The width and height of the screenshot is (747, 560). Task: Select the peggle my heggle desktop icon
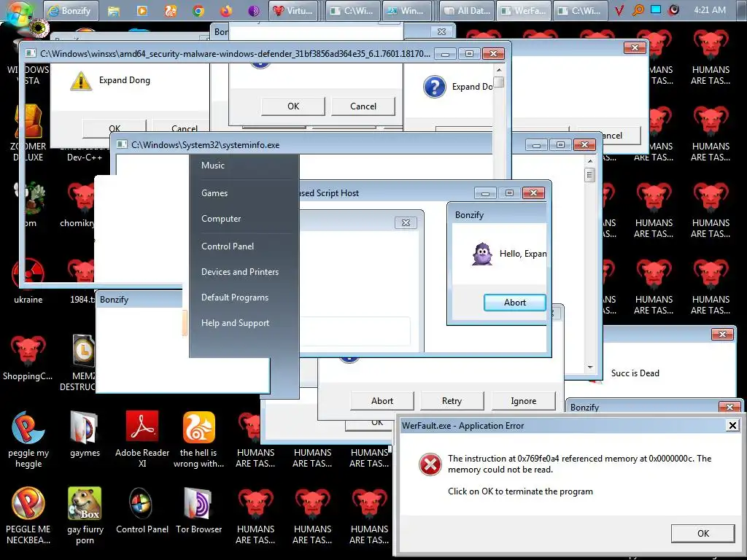click(28, 439)
